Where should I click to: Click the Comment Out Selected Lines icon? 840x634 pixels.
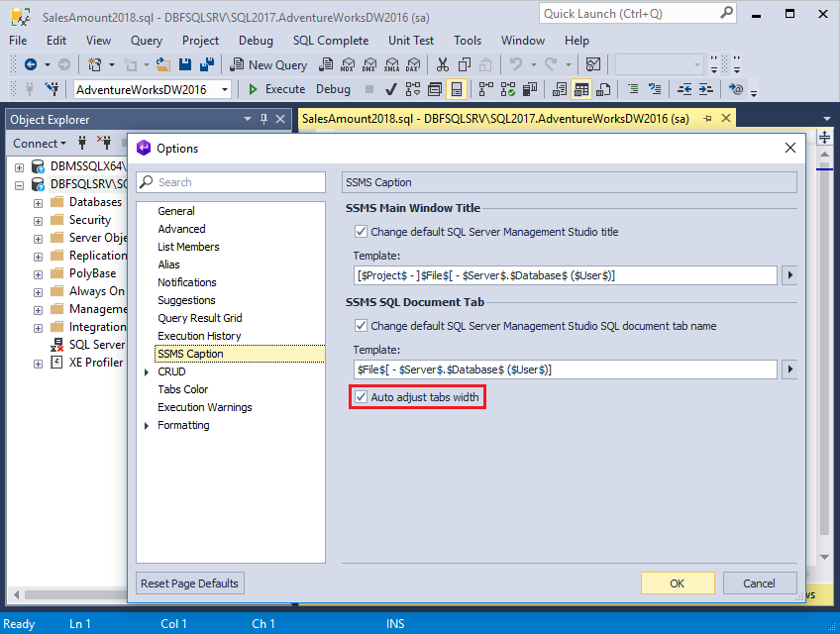(x=633, y=89)
